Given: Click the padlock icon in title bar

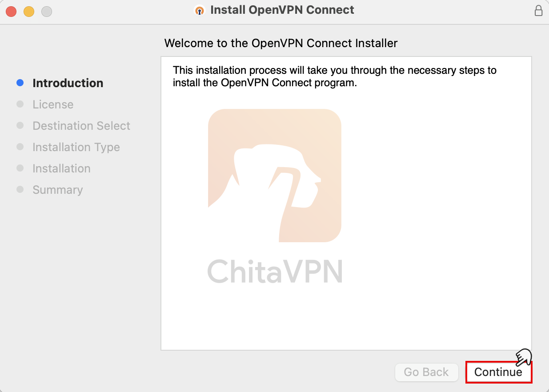Looking at the screenshot, I should coord(538,11).
